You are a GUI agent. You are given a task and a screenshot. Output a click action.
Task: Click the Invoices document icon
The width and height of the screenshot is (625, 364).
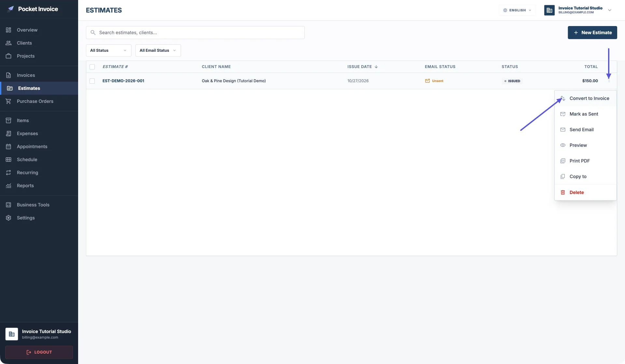pyautogui.click(x=8, y=75)
